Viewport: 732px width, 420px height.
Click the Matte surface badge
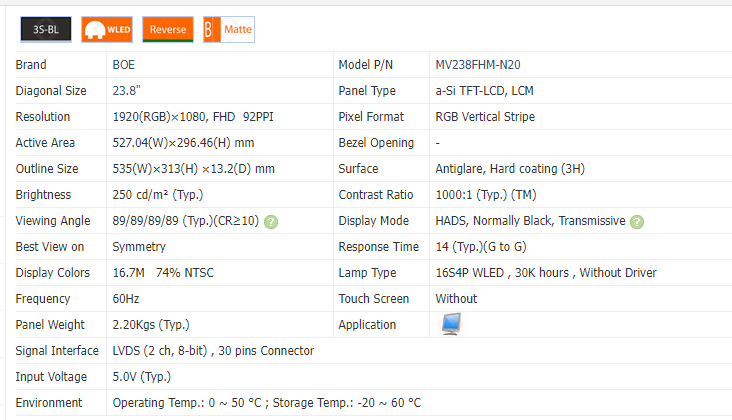click(229, 30)
